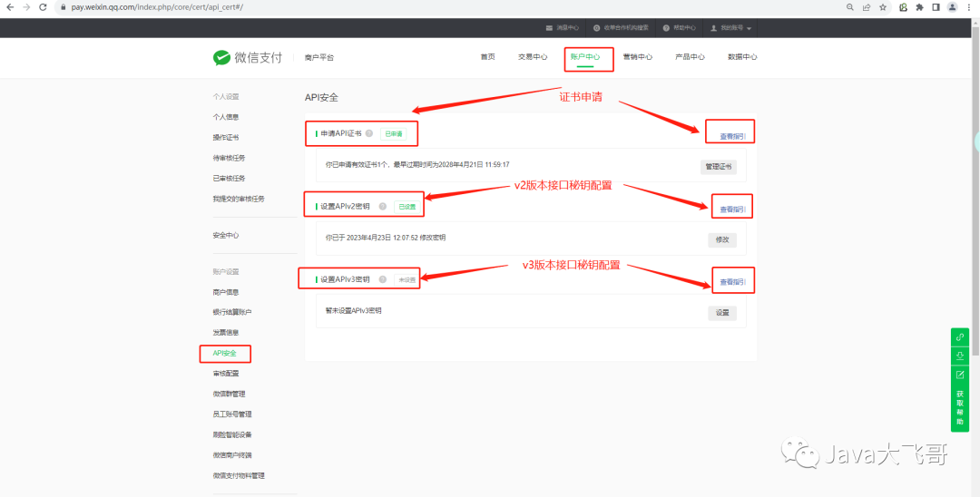Click the link icon in green floating panel

click(960, 337)
